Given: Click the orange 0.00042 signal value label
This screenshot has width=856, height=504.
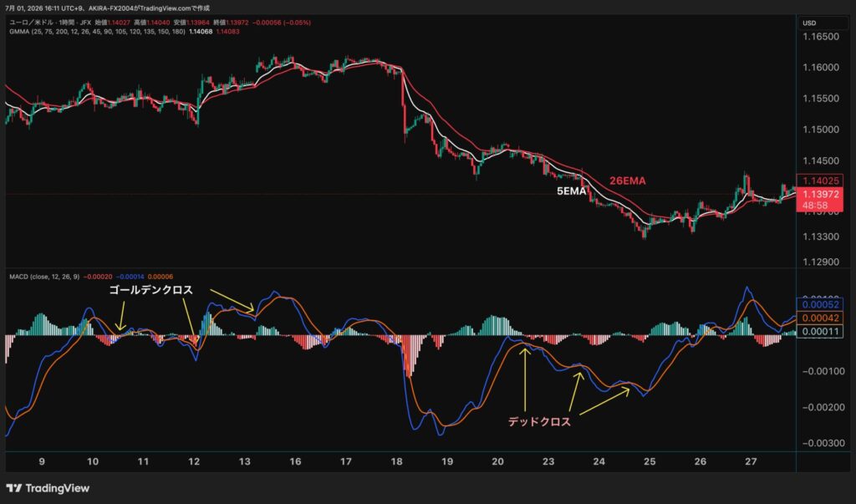Looking at the screenshot, I should pyautogui.click(x=820, y=318).
